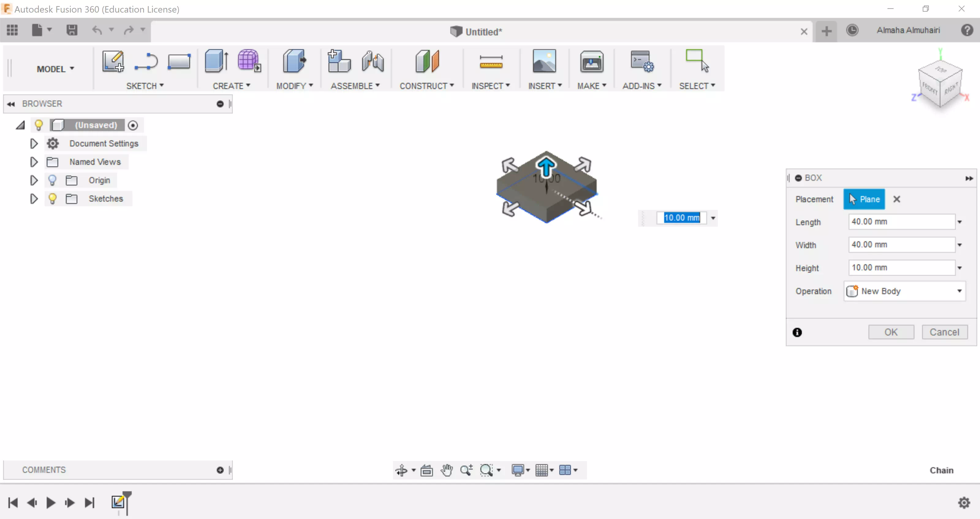Screen dimensions: 980x519
Task: Click the Save icon in the toolbar
Action: pos(71,30)
